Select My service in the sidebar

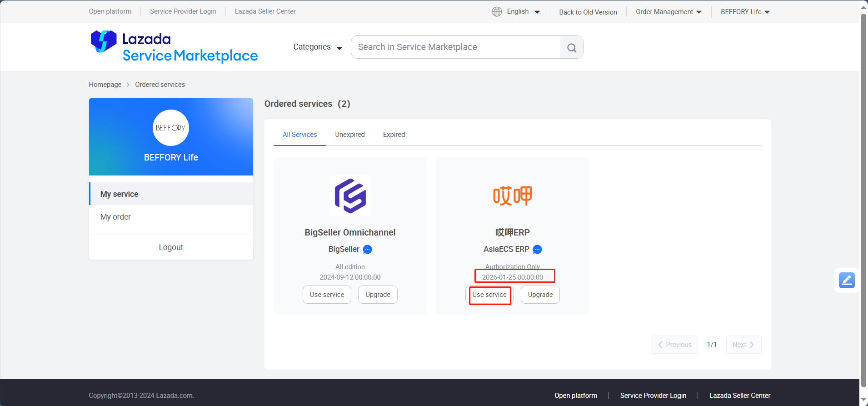171,194
